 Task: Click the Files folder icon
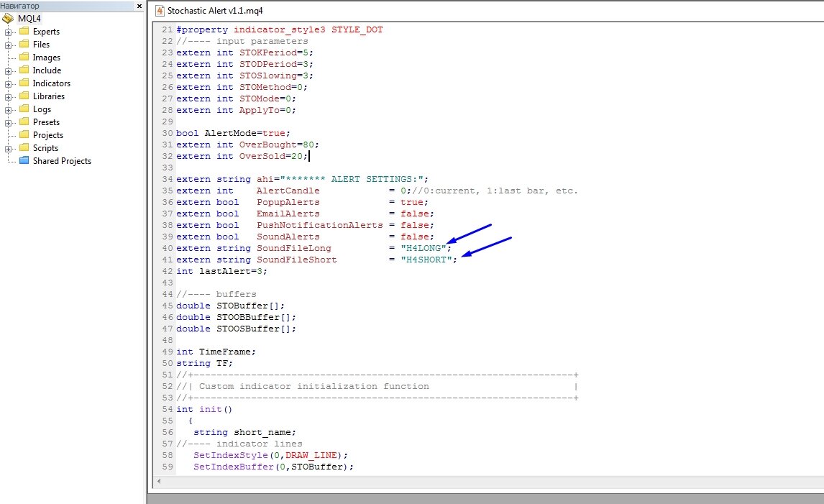pyautogui.click(x=24, y=44)
